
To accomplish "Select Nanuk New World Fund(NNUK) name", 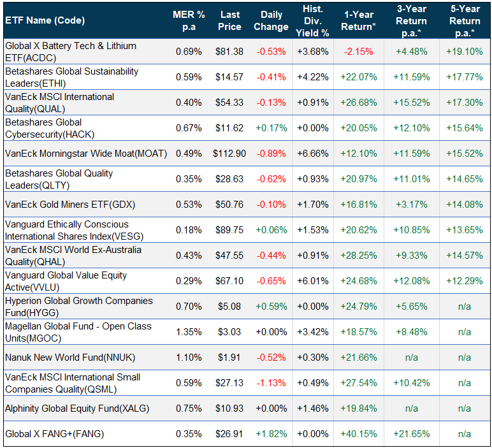I will [x=70, y=358].
